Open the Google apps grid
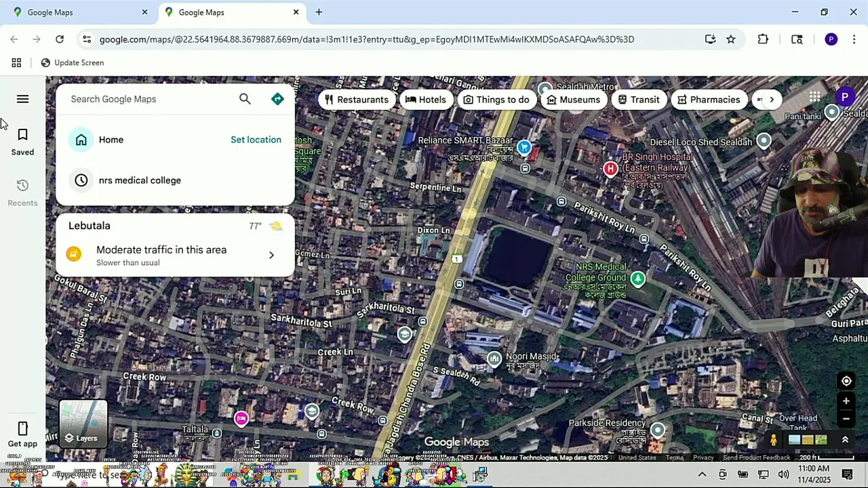The height and width of the screenshot is (488, 868). tap(814, 97)
